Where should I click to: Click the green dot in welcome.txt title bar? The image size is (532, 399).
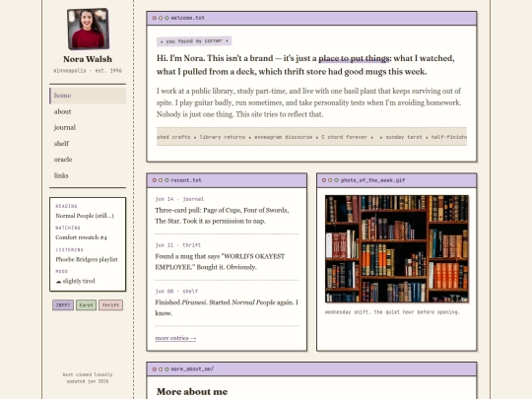pos(166,18)
